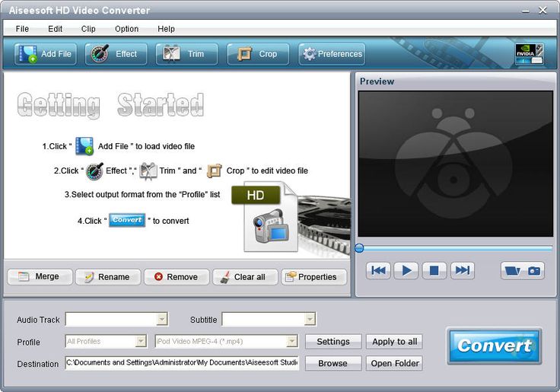Screen dimensions: 560x392
Task: Click the preview video display area
Action: (455, 164)
